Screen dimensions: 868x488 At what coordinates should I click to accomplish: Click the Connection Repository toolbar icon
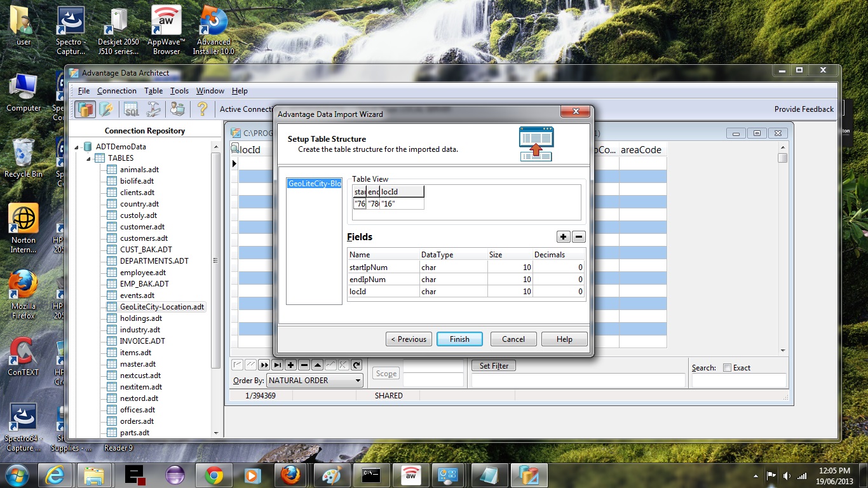coord(85,109)
